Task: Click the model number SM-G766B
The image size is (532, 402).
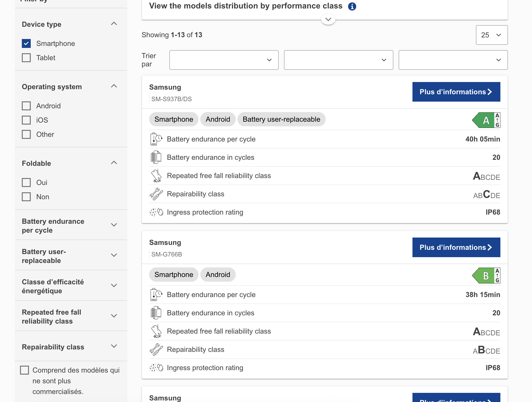Action: (x=167, y=254)
